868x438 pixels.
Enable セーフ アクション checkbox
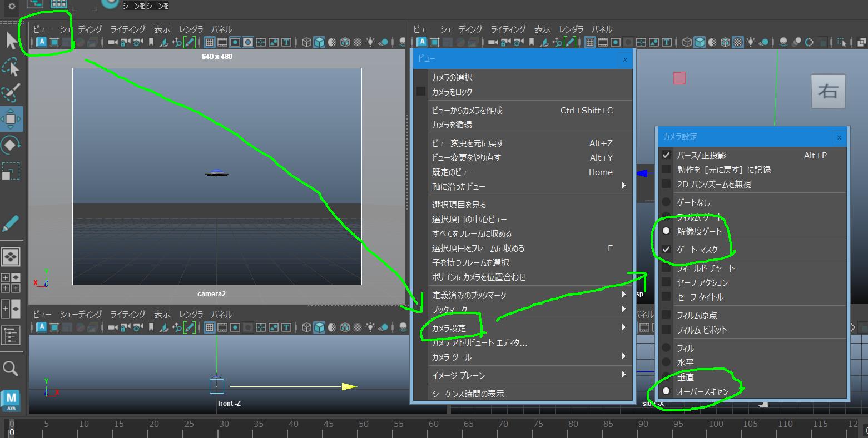666,282
